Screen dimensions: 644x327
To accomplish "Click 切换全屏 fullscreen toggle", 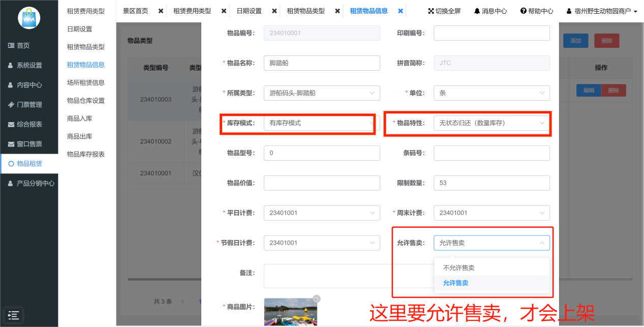I will coord(444,11).
